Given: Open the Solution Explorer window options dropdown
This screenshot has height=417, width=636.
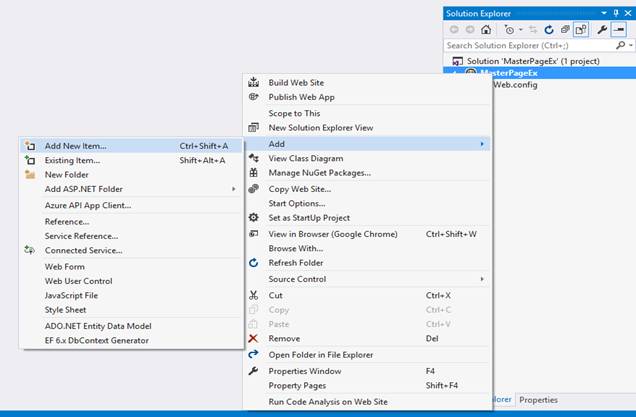Looking at the screenshot, I should click(x=603, y=12).
